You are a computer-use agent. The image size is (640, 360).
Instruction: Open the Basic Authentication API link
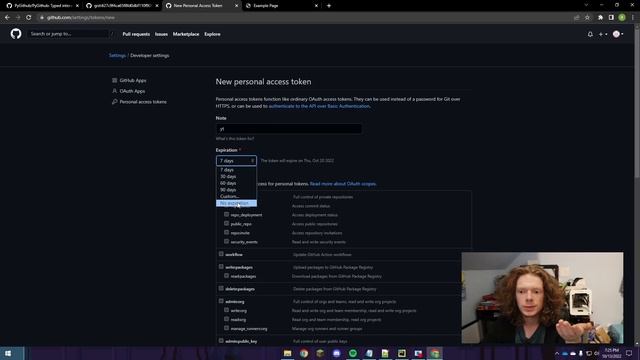[319, 106]
